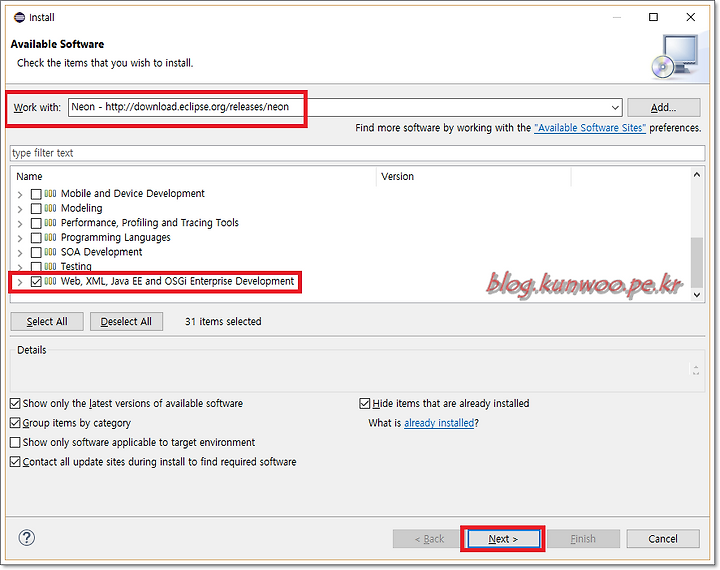This screenshot has height=570, width=720.
Task: Expand the Modeling tree node
Action: click(20, 209)
